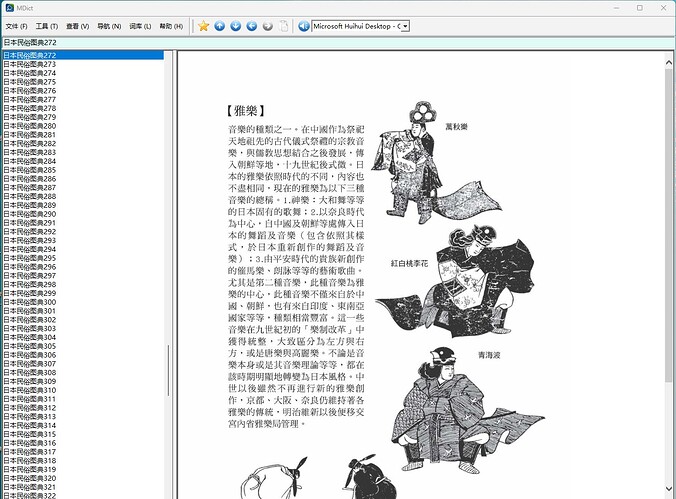This screenshot has width=676, height=499.
Task: Click the blue down arrow icon
Action: (235, 26)
